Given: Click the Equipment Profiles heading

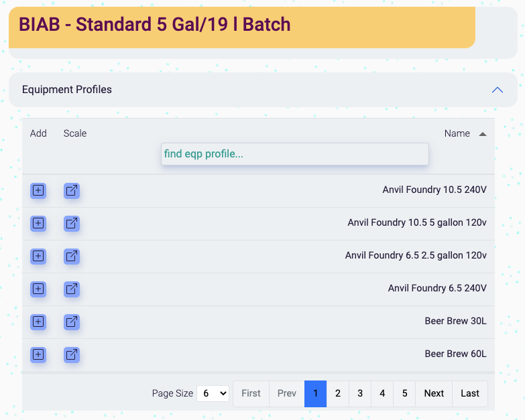Looking at the screenshot, I should click(67, 90).
